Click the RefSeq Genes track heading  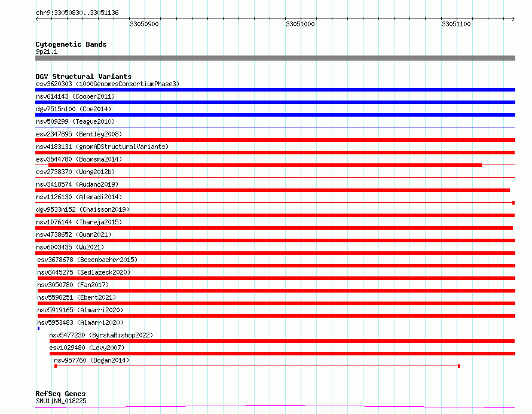click(60, 394)
